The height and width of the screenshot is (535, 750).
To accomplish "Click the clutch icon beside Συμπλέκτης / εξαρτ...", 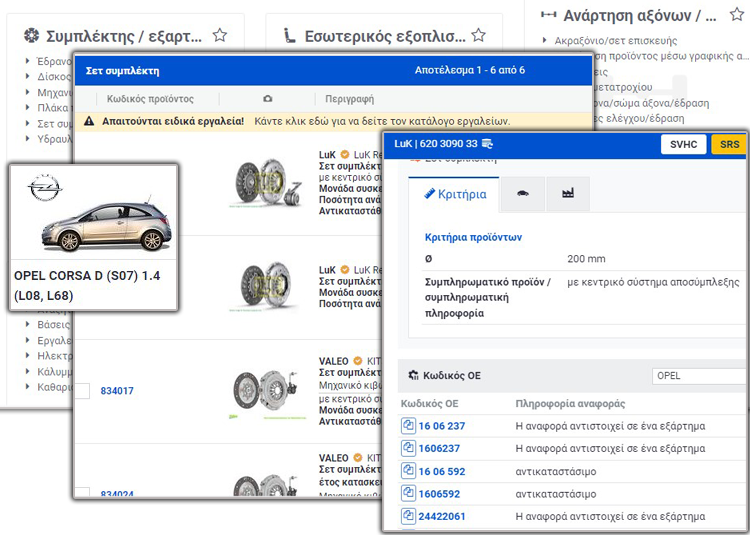I will [x=32, y=35].
